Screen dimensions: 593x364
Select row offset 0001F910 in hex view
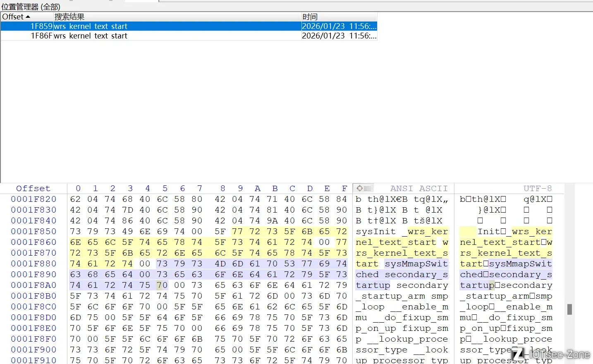(33, 360)
